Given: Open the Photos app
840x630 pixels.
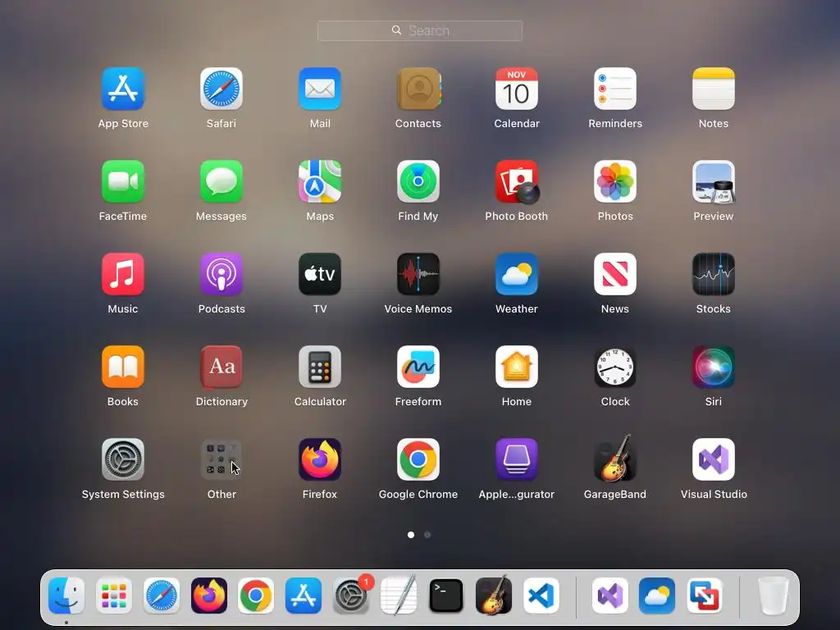Looking at the screenshot, I should coord(615,181).
